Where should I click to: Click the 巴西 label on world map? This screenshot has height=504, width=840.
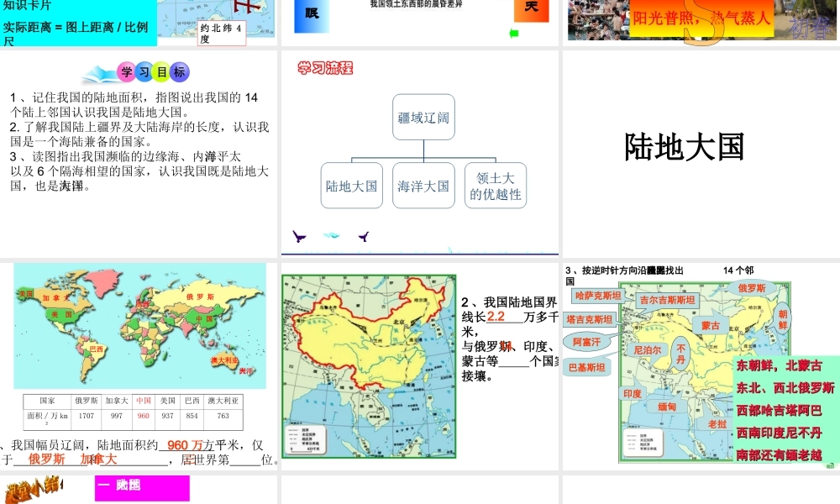click(97, 349)
